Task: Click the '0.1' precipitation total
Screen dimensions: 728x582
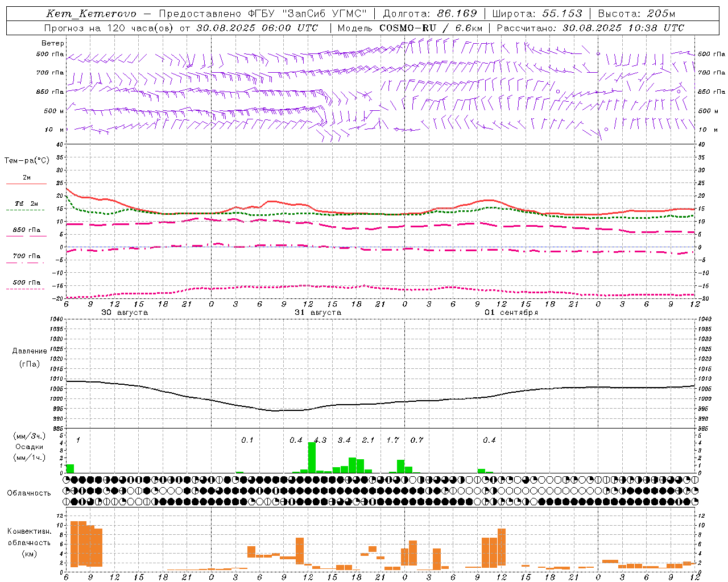Action: tap(247, 440)
